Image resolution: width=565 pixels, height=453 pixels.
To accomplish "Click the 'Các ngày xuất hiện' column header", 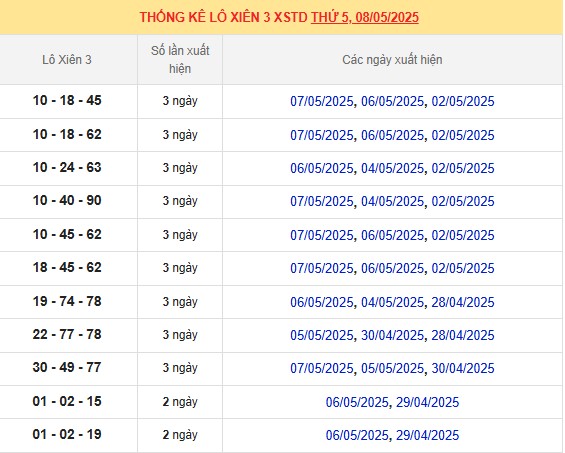I will [392, 59].
